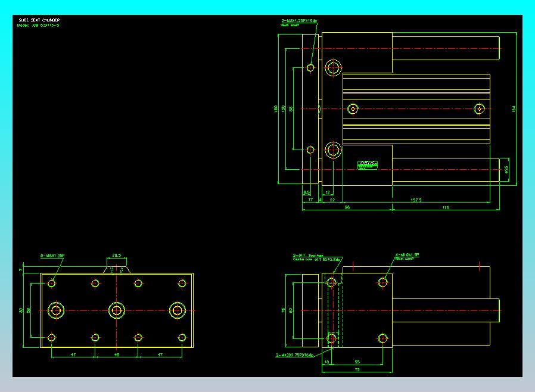Image resolution: width=535 pixels, height=392 pixels.
Task: Click the "2-M12X1.75PX16dp" callout
Action: [294, 355]
